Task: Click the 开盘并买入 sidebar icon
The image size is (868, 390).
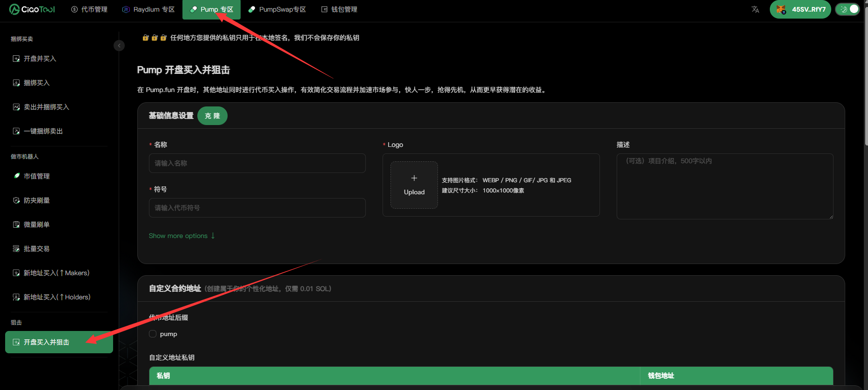Action: [16, 59]
